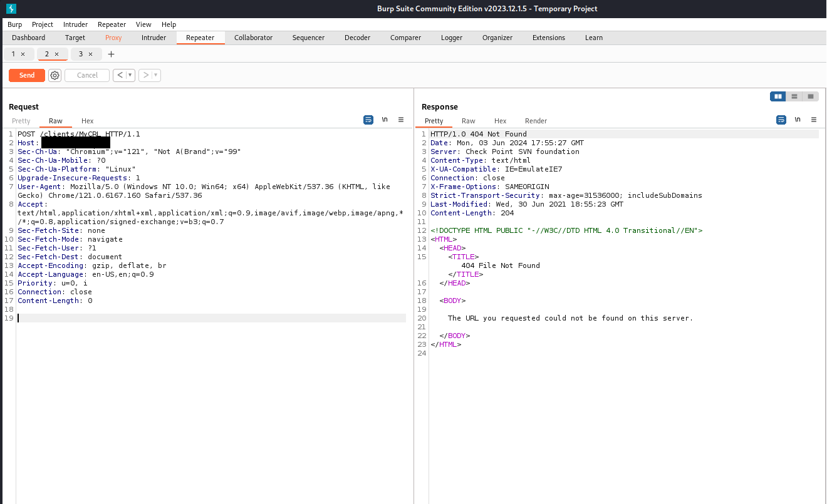Switch to the Target tab

point(75,38)
